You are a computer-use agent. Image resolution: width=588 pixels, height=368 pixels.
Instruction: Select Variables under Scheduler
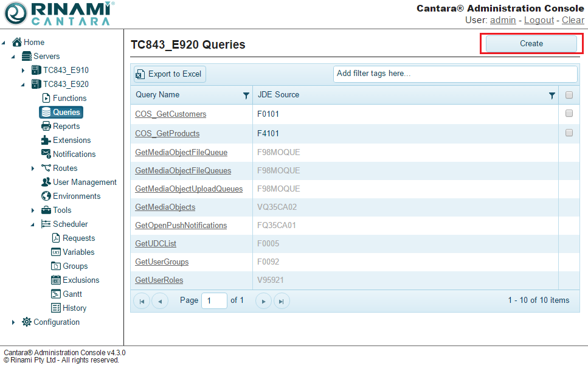pyautogui.click(x=78, y=252)
